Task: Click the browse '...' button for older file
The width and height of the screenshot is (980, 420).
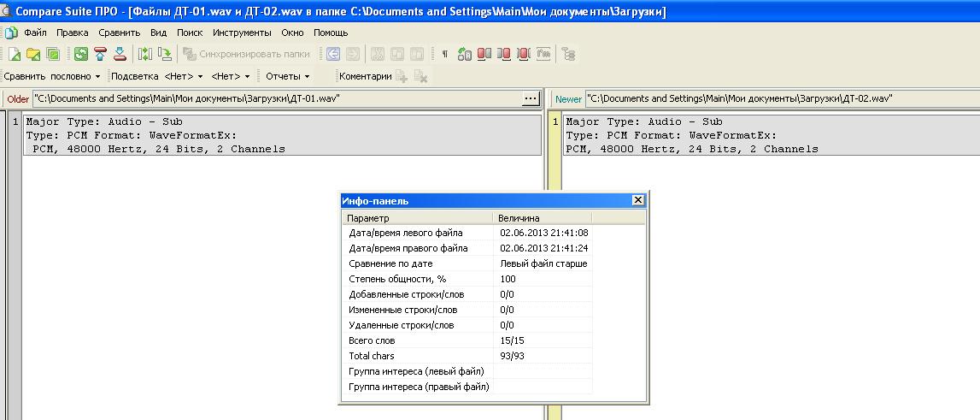Action: (531, 98)
